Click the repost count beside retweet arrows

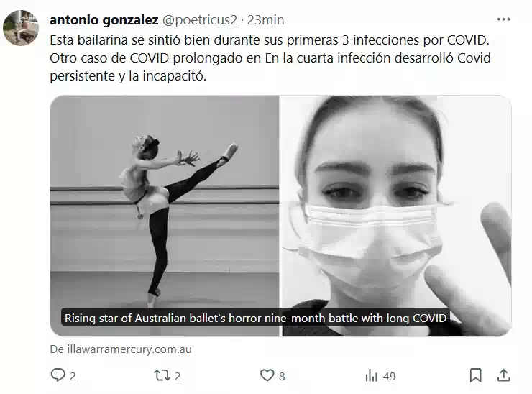click(x=178, y=376)
